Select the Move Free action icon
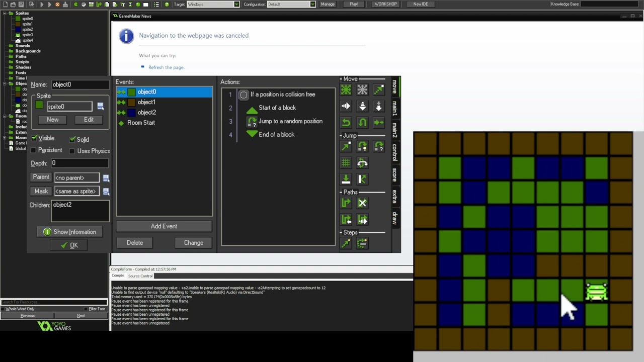 pyautogui.click(x=362, y=90)
